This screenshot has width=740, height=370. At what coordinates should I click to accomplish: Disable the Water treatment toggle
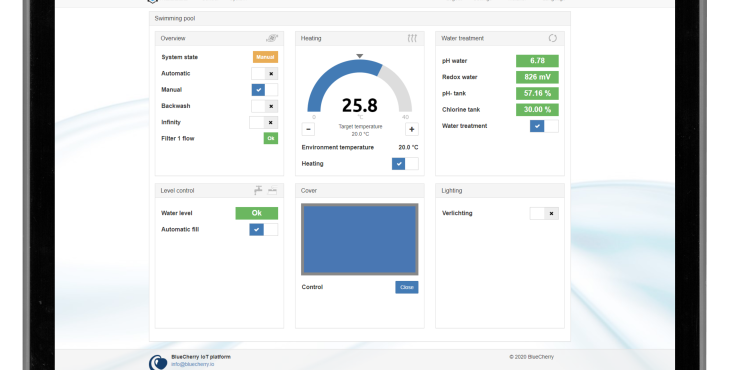click(544, 126)
